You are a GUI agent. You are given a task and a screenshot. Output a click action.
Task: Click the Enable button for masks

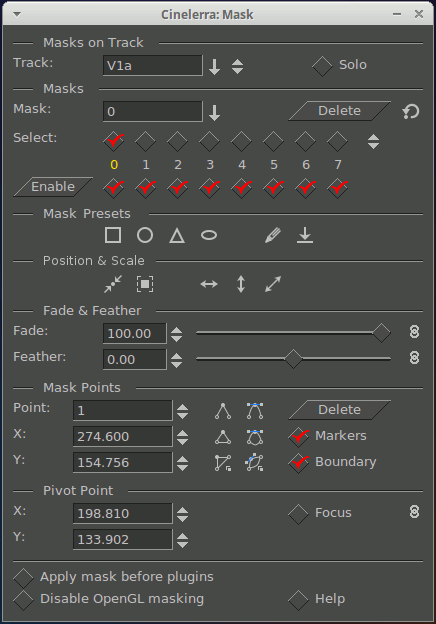tap(53, 187)
